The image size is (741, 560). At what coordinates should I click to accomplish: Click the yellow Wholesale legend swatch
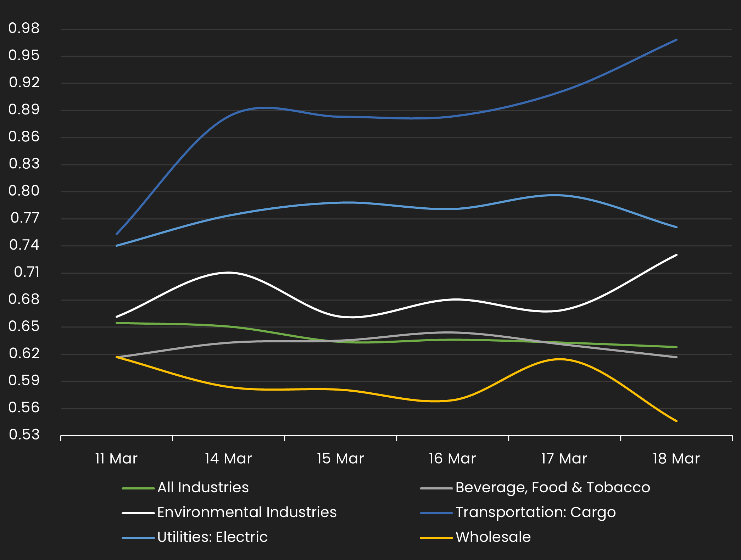click(x=436, y=538)
